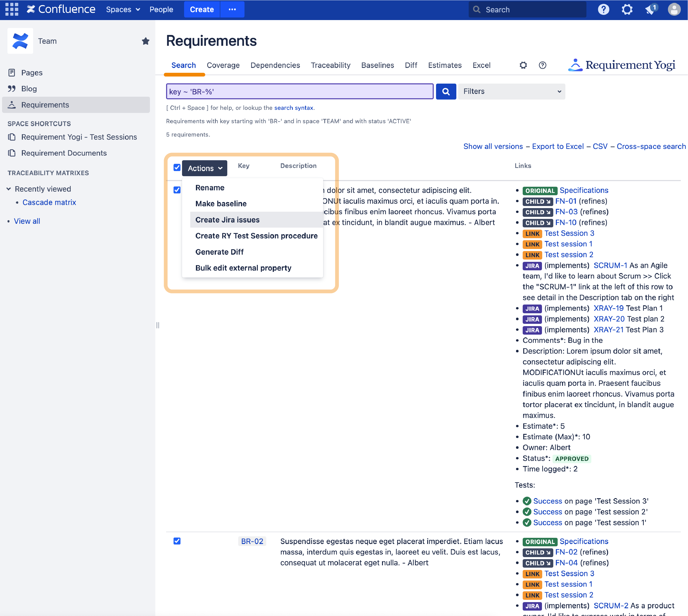Collapse the Recently viewed section
This screenshot has height=616, width=688.
[9, 189]
